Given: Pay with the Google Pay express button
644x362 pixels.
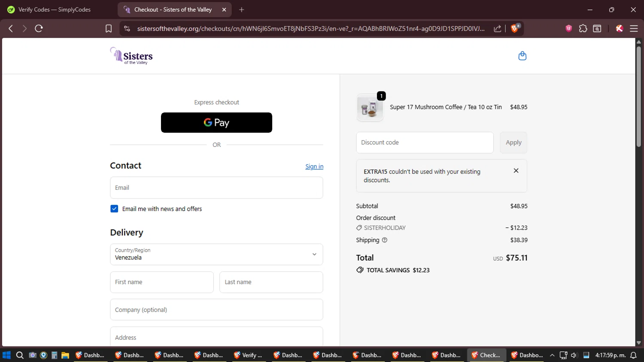Looking at the screenshot, I should coord(216,123).
